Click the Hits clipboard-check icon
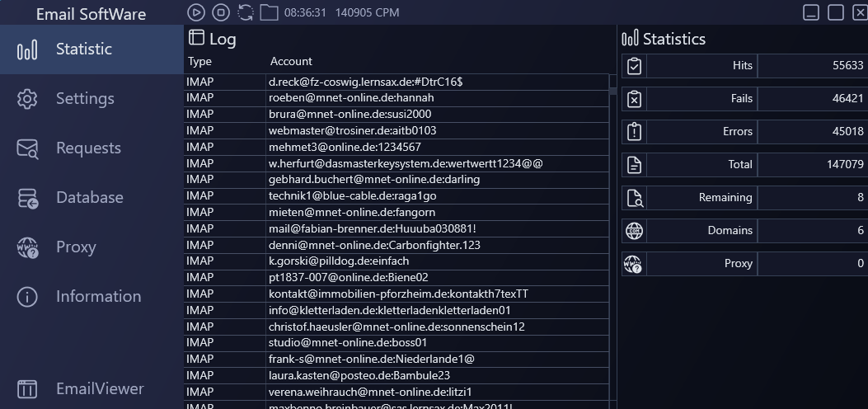Screen dimensions: 868x409 coord(634,66)
